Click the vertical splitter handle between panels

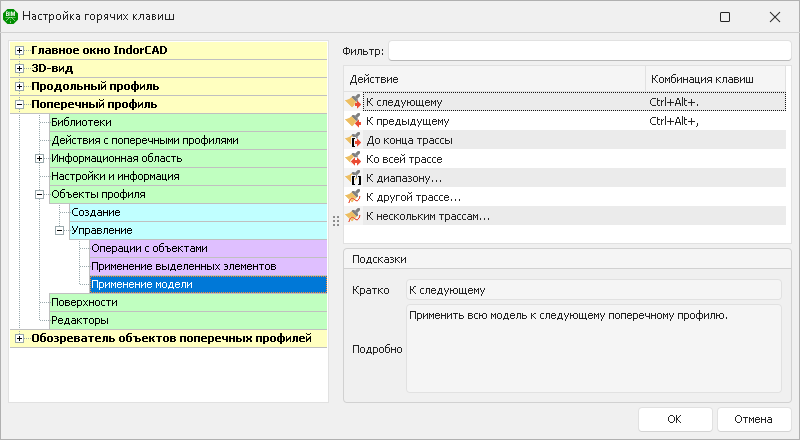tap(336, 220)
